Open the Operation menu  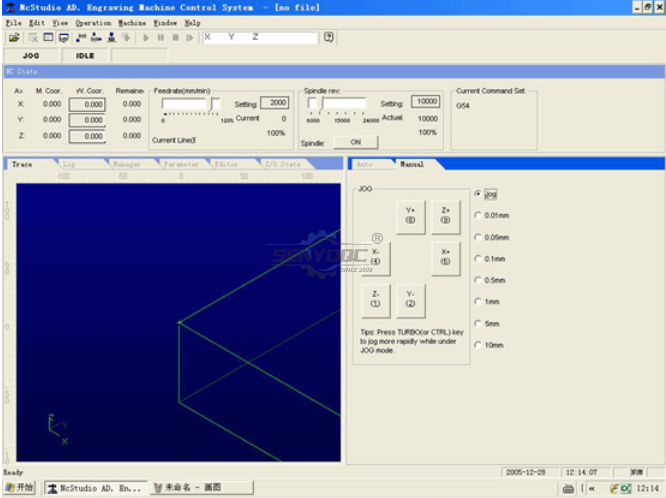[x=93, y=23]
